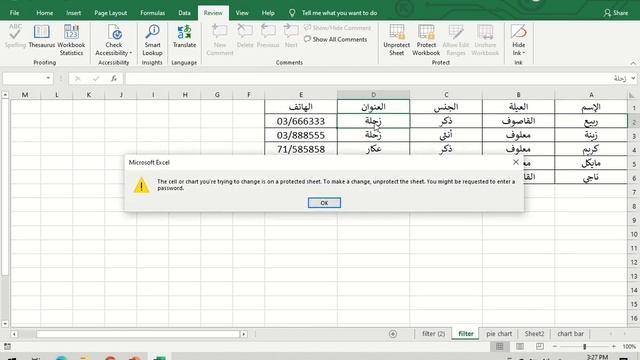Run Check Accessibility
The image size is (640, 360).
(x=113, y=40)
